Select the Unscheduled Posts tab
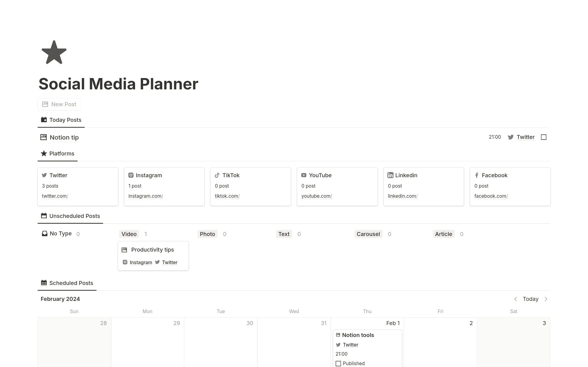This screenshot has height=367, width=588. [70, 216]
